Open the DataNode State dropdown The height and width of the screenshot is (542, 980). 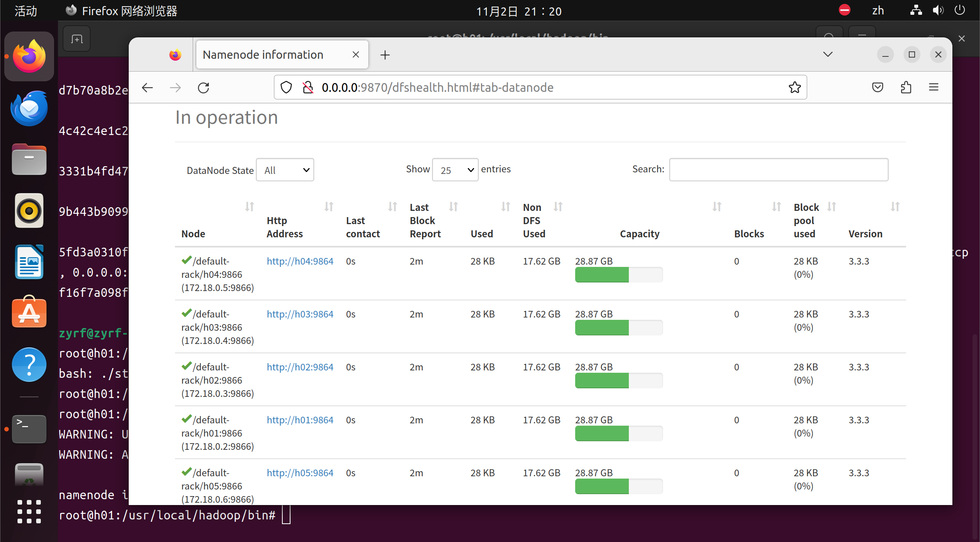coord(285,170)
